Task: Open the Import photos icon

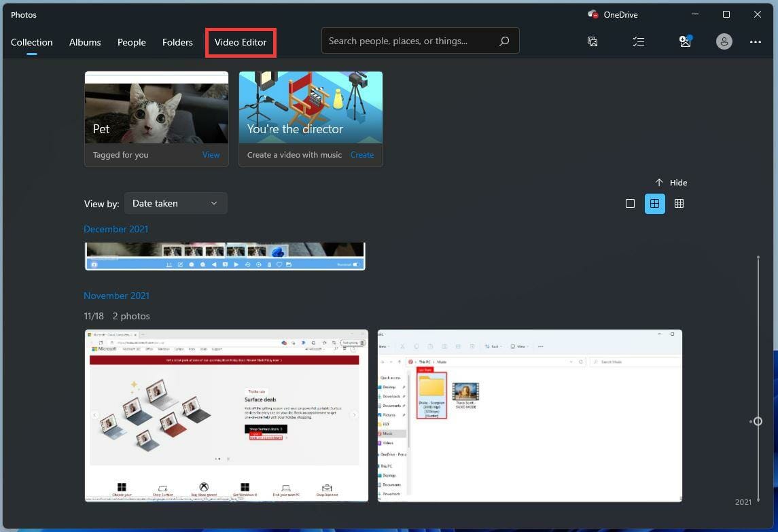Action: click(x=685, y=41)
